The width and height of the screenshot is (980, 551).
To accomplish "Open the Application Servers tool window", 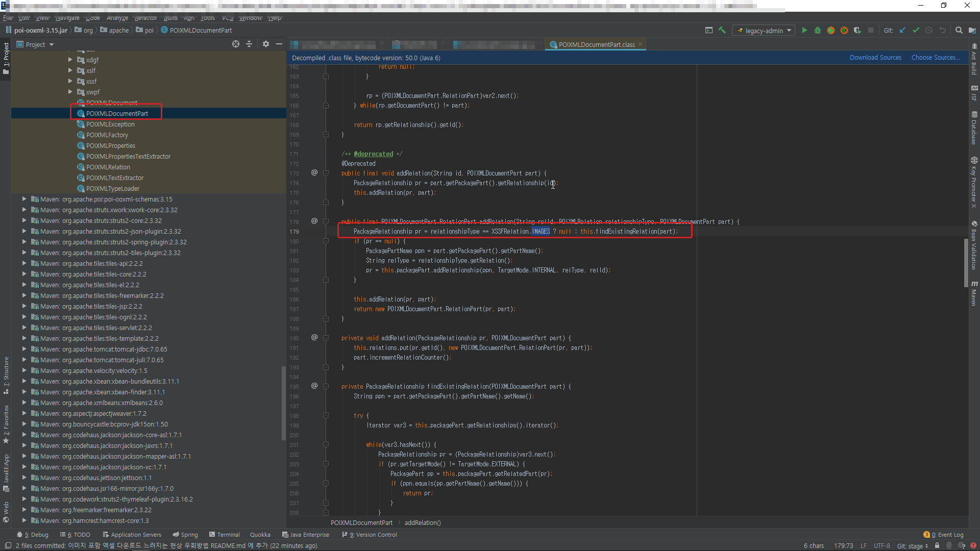I will 132,535.
